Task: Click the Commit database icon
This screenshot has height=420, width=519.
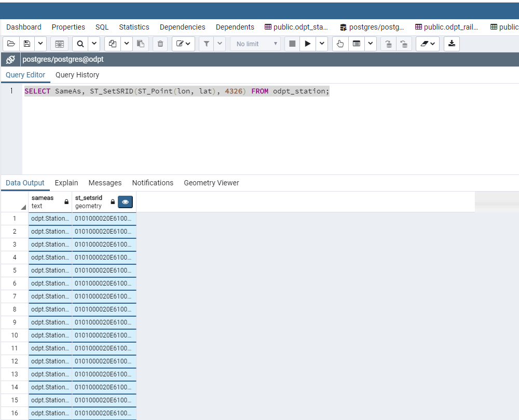Action: click(x=389, y=44)
